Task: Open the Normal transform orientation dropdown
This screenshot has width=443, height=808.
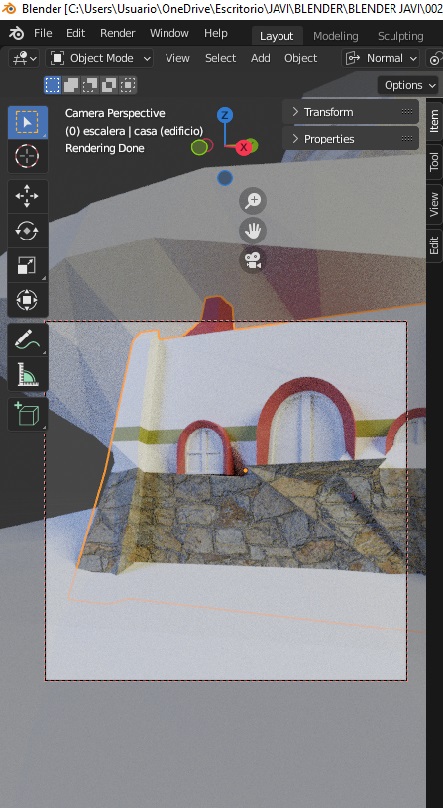Action: pyautogui.click(x=381, y=58)
